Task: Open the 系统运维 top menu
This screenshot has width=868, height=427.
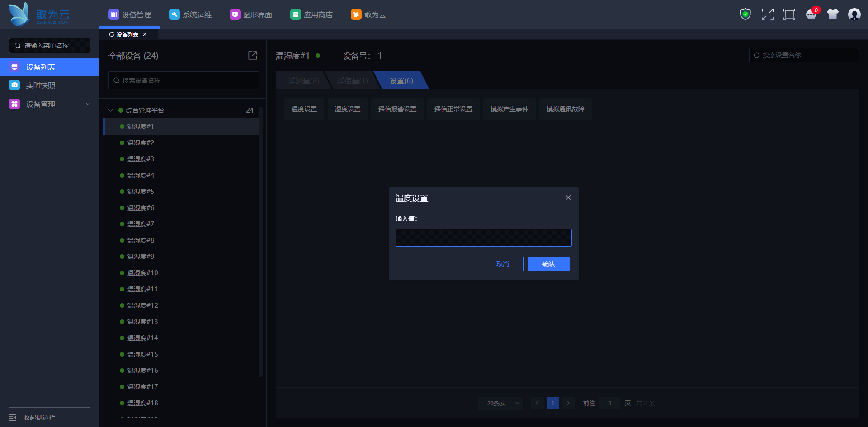Action: pyautogui.click(x=190, y=14)
